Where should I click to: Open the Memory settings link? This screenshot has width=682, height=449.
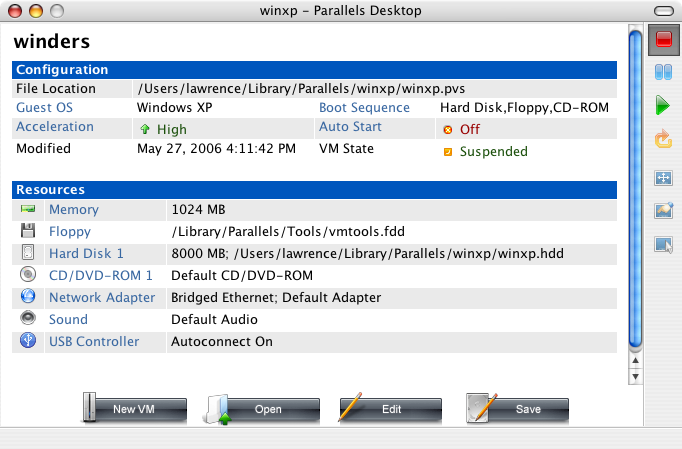coord(74,210)
